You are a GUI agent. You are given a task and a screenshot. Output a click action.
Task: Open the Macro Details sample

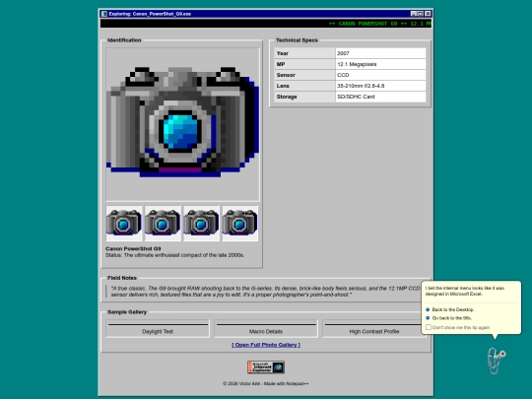(266, 329)
